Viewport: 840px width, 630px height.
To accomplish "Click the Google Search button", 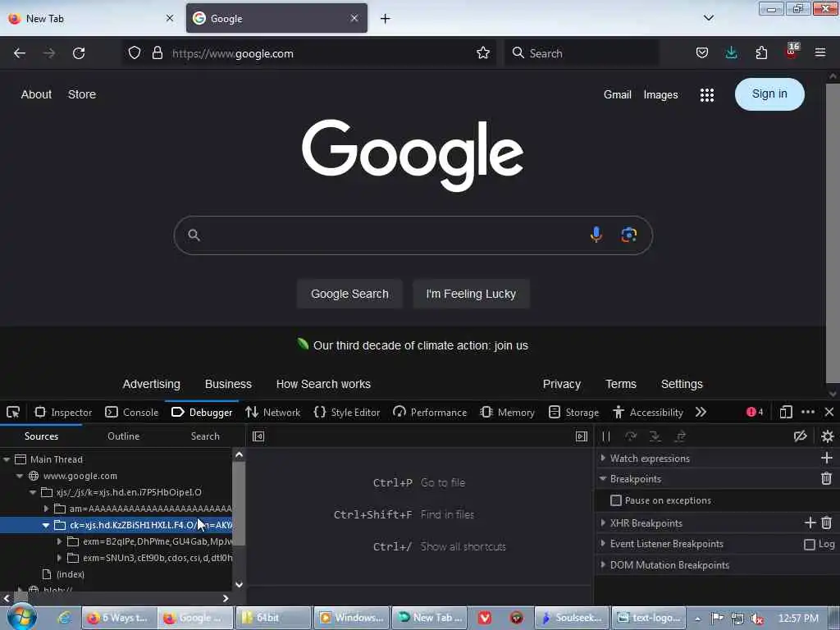I will pos(349,294).
